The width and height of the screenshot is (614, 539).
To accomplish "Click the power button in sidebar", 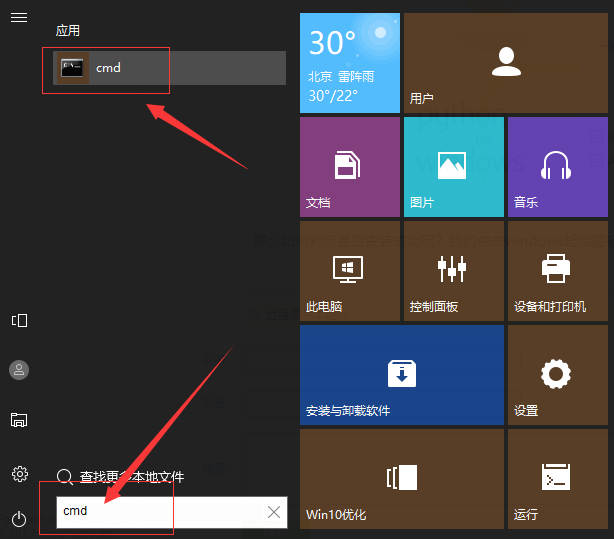I will (x=18, y=518).
